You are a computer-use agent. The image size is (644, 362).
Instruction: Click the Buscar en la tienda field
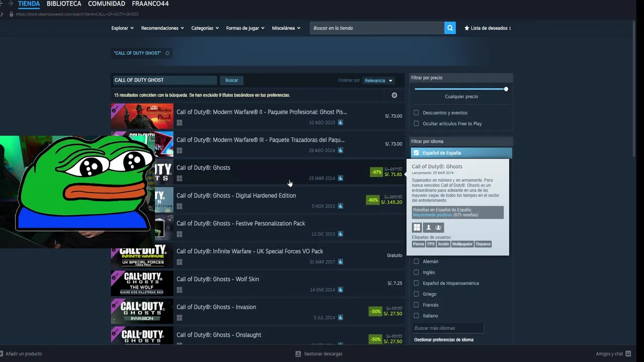(377, 28)
